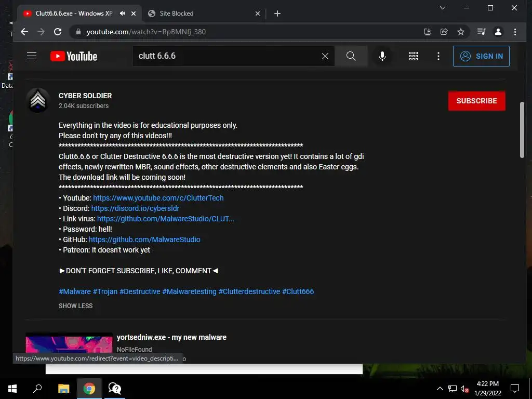Open the YouTube hamburger guide menu
Viewport: 532px width, 399px height.
(x=32, y=56)
